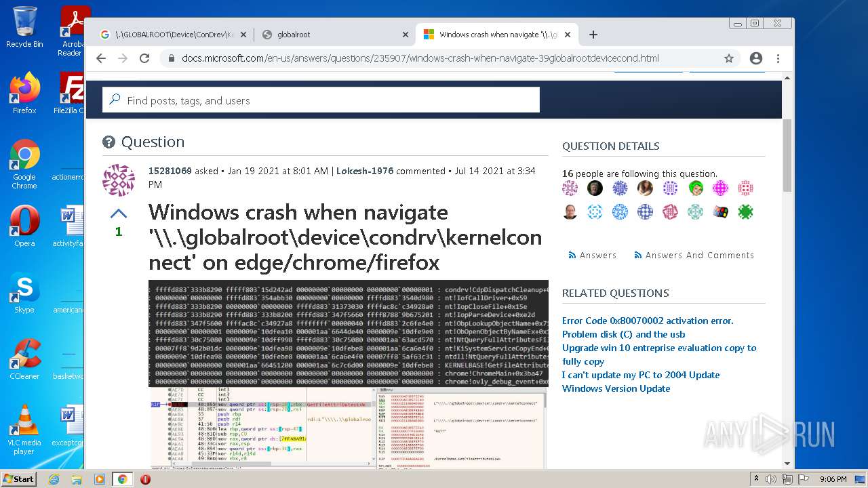
Task: Open the exceptcor Word document icon
Action: pos(71,426)
